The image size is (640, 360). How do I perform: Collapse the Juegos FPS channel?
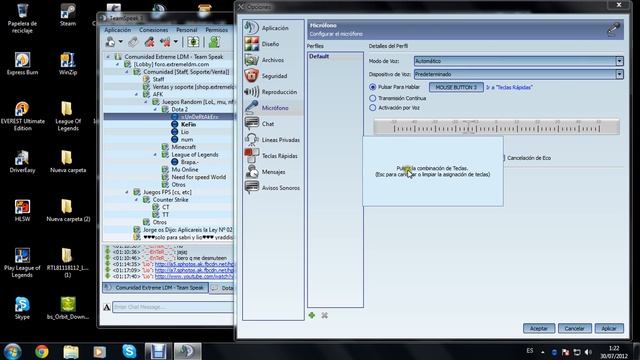127,192
